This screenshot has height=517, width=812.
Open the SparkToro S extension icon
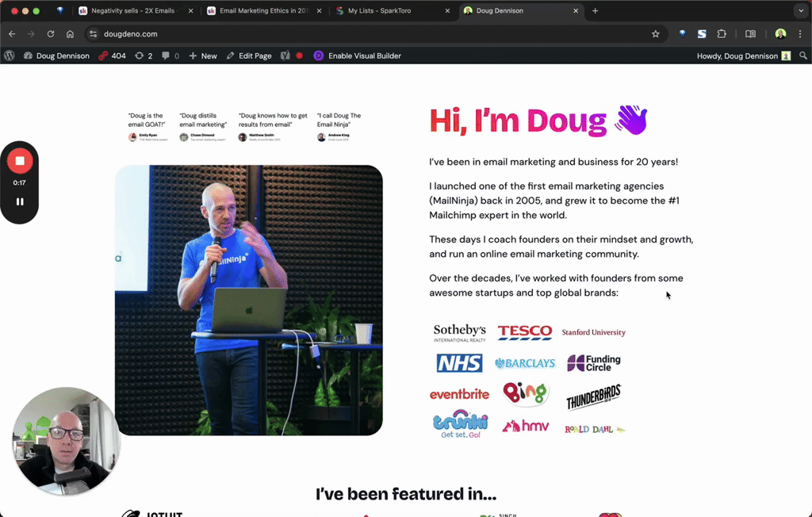pyautogui.click(x=702, y=33)
